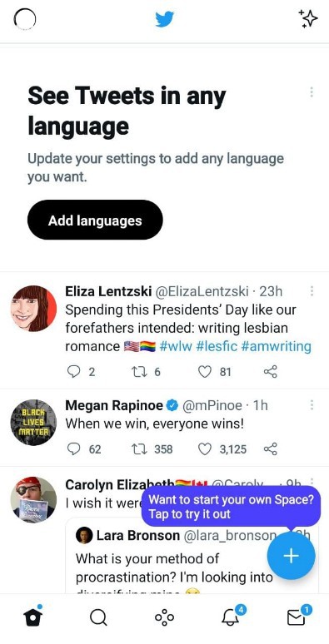Open the Search magnifier tab
Image resolution: width=329 pixels, height=644 pixels.
point(98,617)
